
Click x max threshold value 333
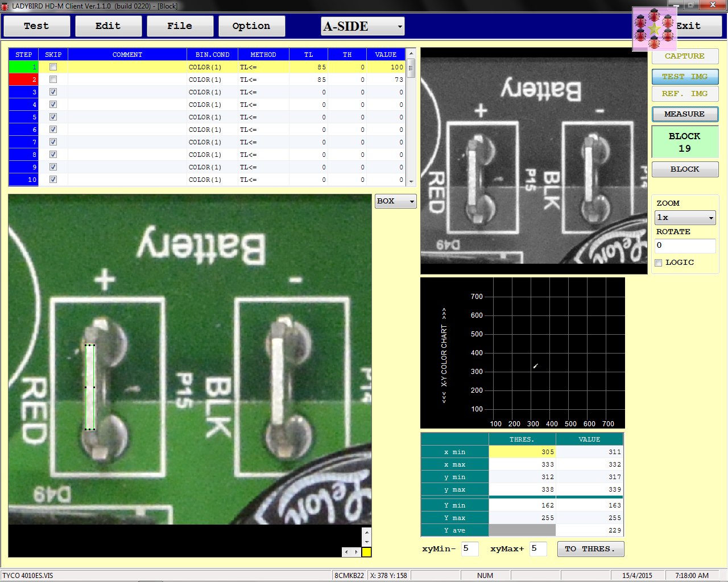coord(522,464)
